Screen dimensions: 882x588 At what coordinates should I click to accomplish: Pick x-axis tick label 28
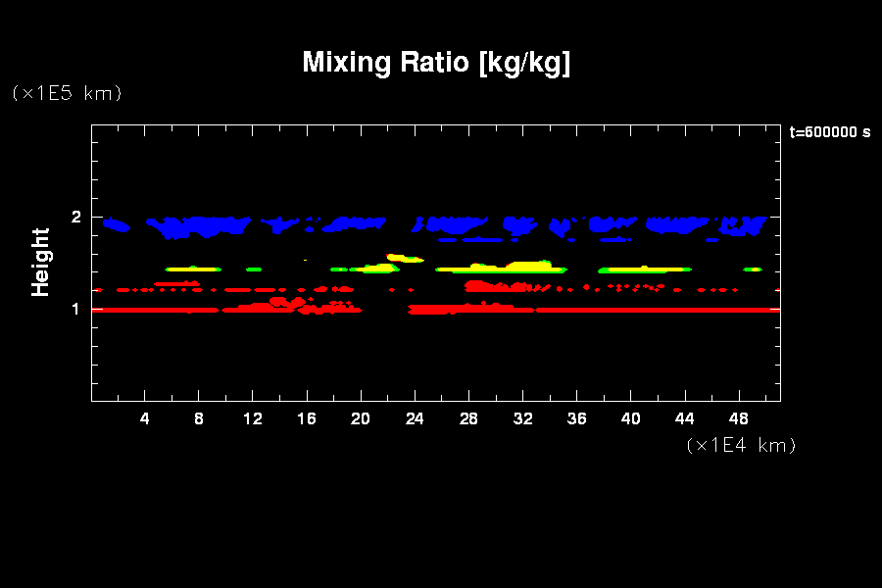468,418
